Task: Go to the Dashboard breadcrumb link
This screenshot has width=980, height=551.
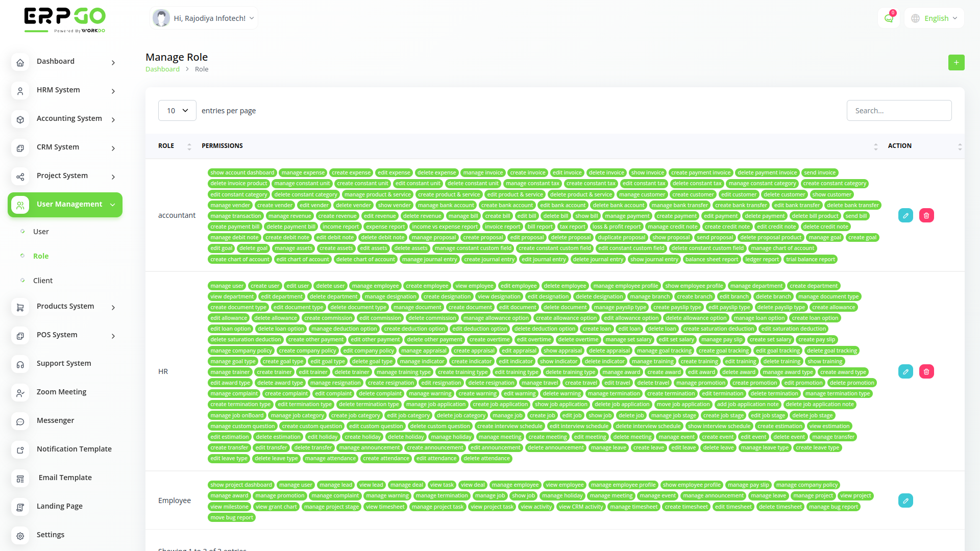Action: pos(162,69)
